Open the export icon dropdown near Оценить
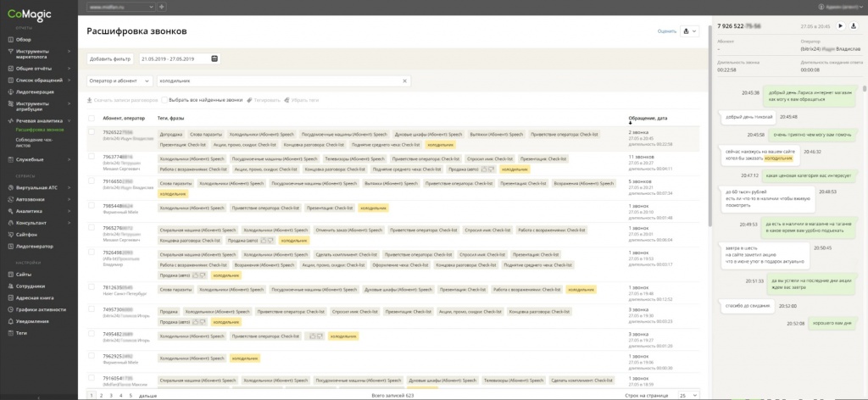868x400 pixels. pyautogui.click(x=688, y=31)
